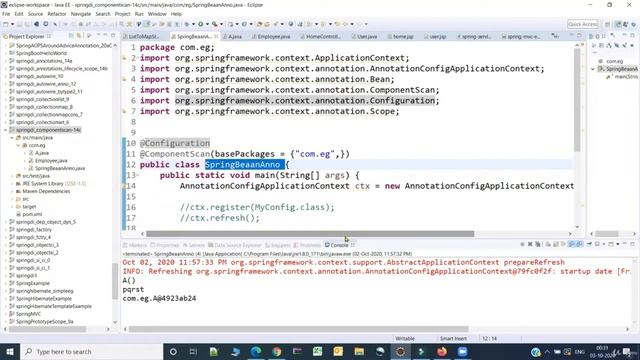Viewport: 640px width, 360px height.
Task: Select pom.xml in the project tree
Action: pos(32,214)
